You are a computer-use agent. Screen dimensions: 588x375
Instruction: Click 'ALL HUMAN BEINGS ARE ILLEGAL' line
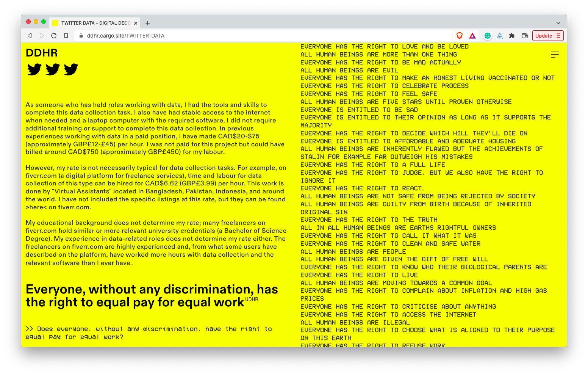[x=355, y=323]
